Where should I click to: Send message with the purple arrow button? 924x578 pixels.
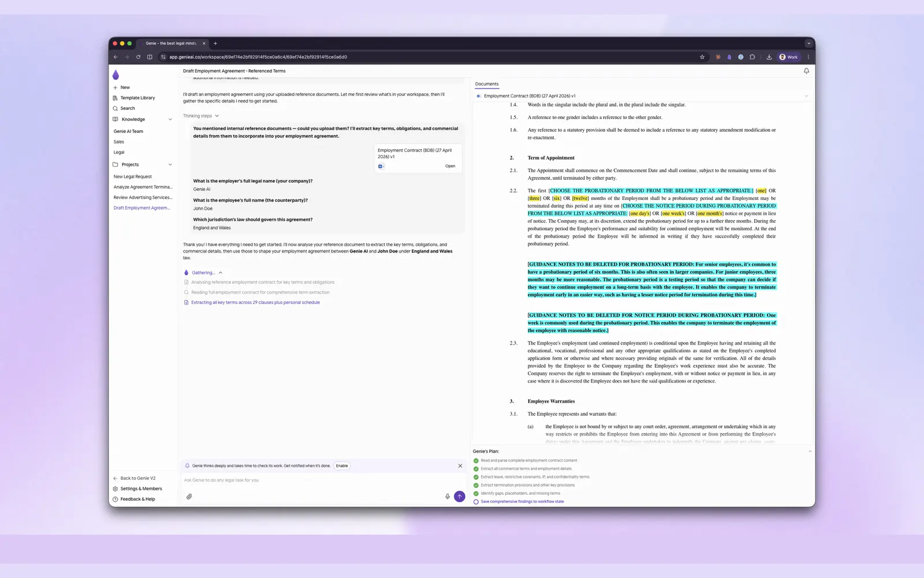click(460, 497)
